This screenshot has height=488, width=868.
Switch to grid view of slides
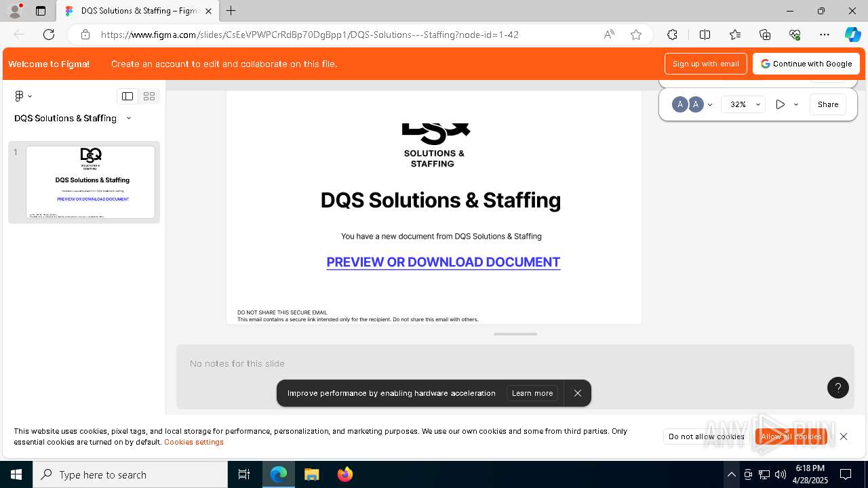click(x=149, y=96)
